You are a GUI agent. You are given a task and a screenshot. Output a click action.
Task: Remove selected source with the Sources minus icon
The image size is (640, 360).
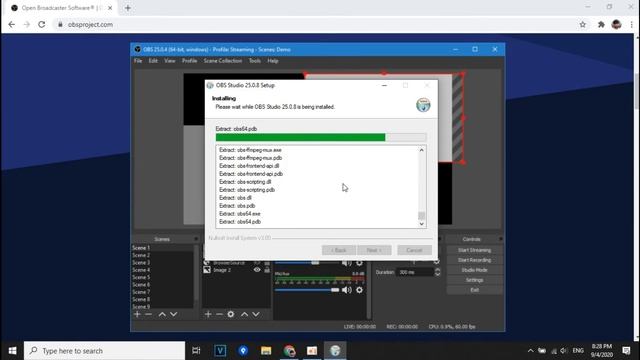pos(219,314)
